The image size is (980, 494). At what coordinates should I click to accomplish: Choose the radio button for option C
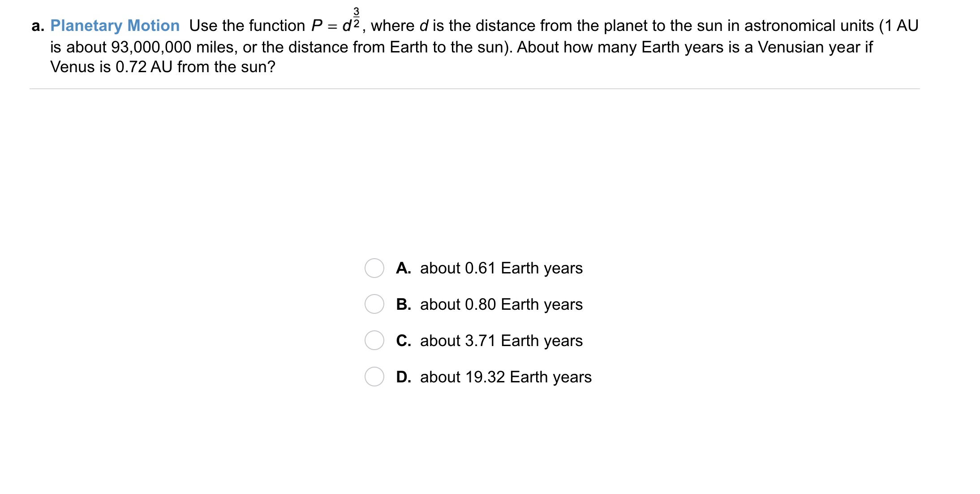(x=374, y=341)
